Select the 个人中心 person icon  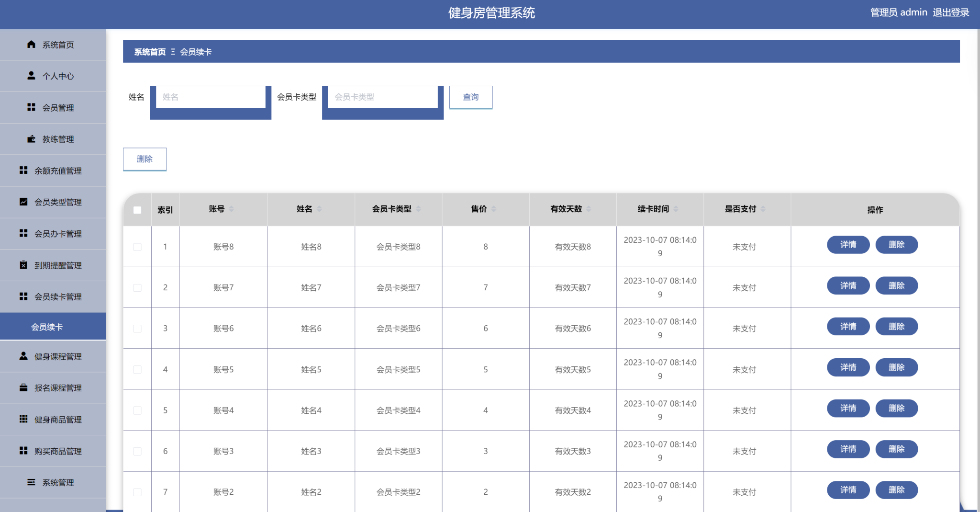[x=31, y=76]
